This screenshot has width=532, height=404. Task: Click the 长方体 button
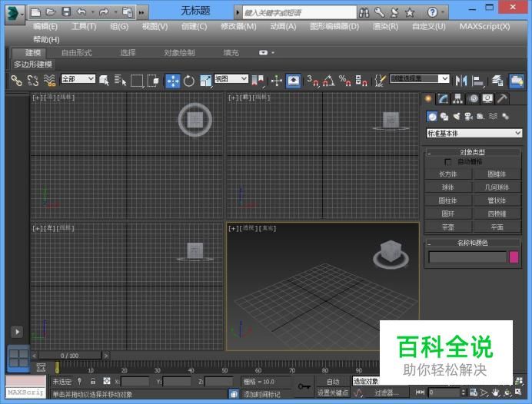[447, 174]
